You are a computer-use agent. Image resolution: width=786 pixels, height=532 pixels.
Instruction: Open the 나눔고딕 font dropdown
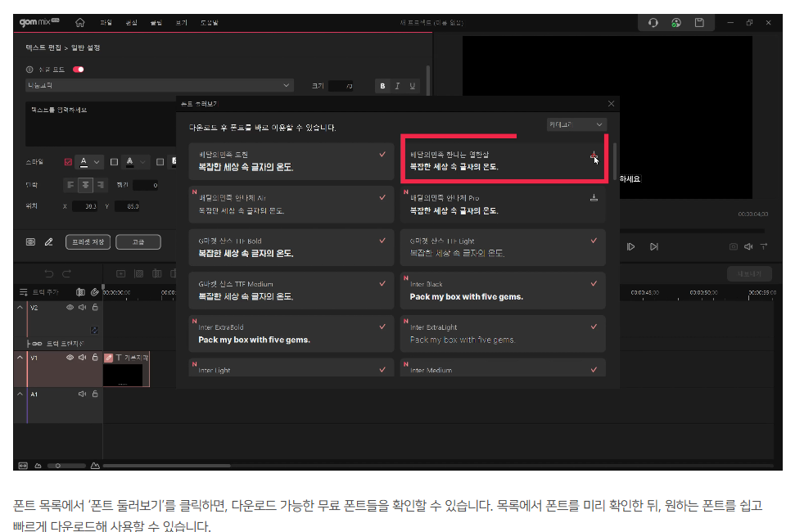click(159, 85)
